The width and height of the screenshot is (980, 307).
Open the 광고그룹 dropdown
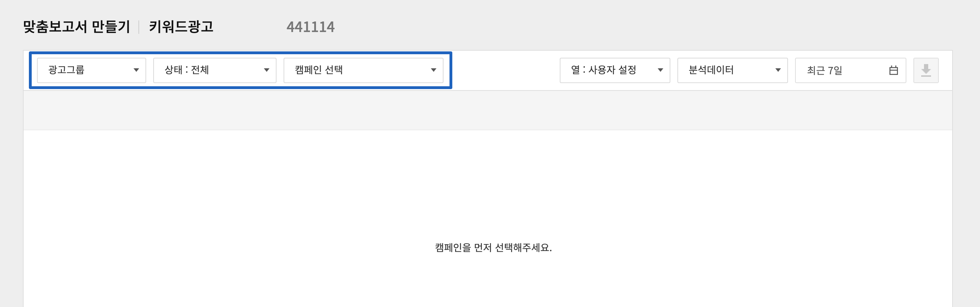(91, 70)
